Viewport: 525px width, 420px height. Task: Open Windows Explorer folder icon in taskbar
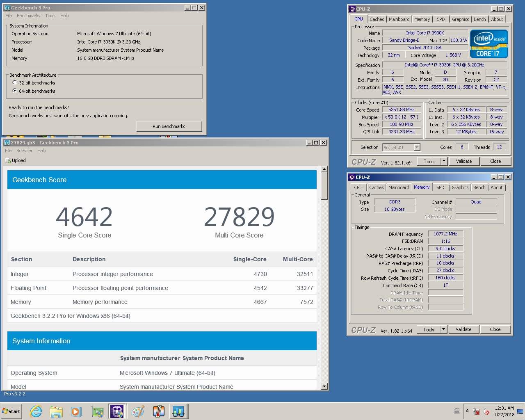point(56,411)
